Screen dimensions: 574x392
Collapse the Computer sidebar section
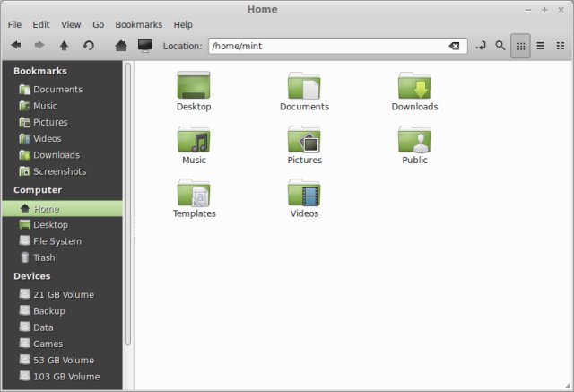(x=38, y=190)
